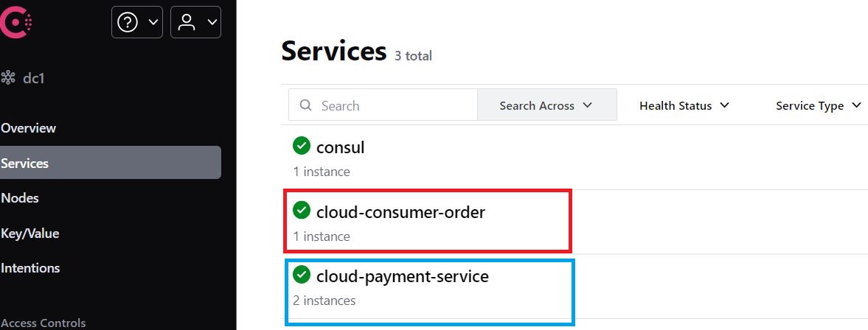Expand the Search Across dropdown

(546, 105)
